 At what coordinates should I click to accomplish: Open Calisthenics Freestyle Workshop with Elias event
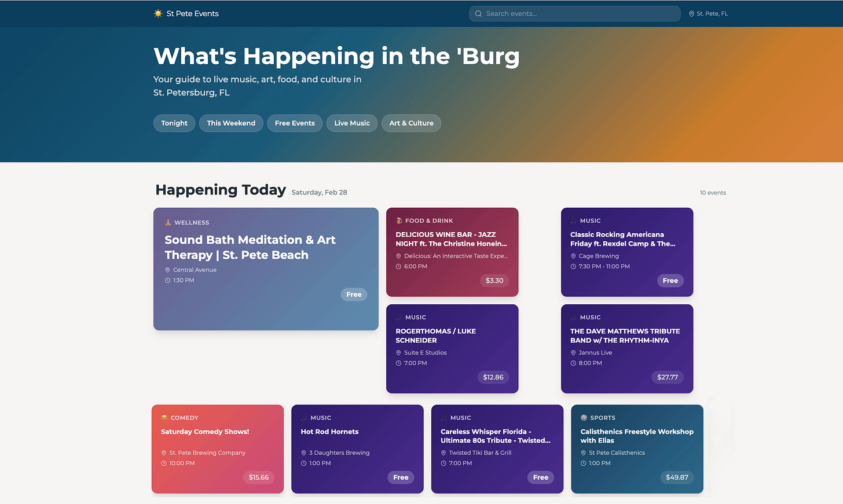(x=637, y=449)
